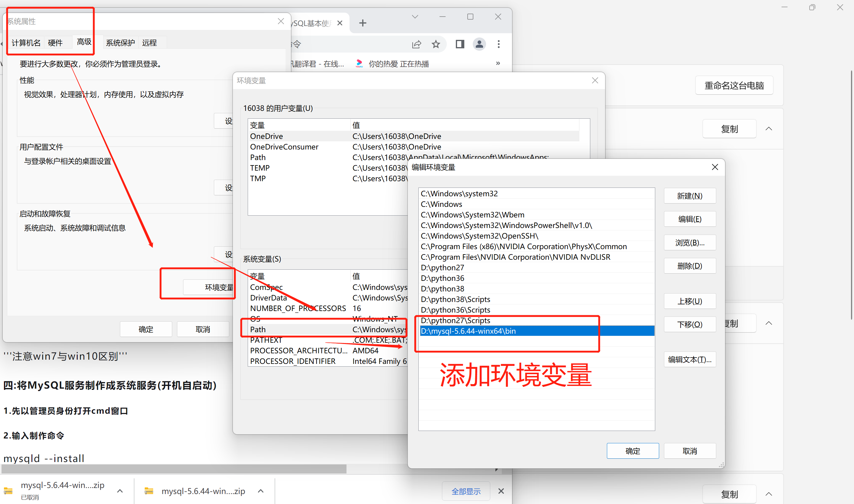Screen dimensions: 854x504
Task: Select the PATHEXT system variable row
Action: tap(266, 340)
